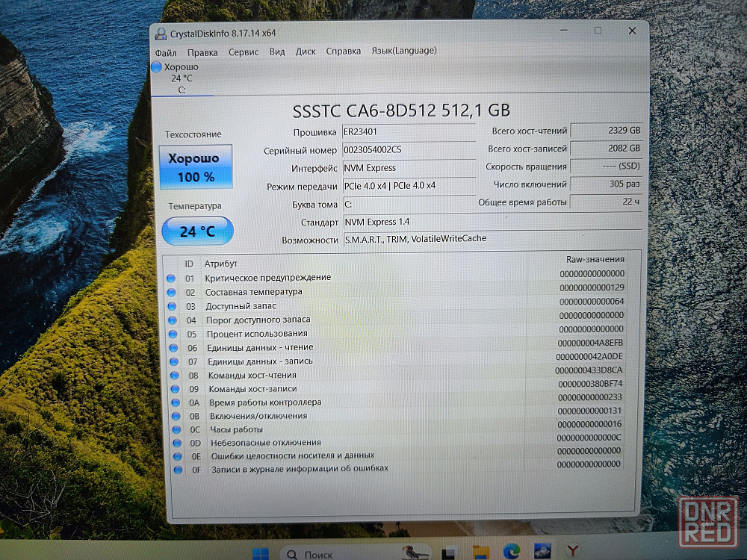Open the Сервис menu
The height and width of the screenshot is (560, 747).
[x=244, y=52]
